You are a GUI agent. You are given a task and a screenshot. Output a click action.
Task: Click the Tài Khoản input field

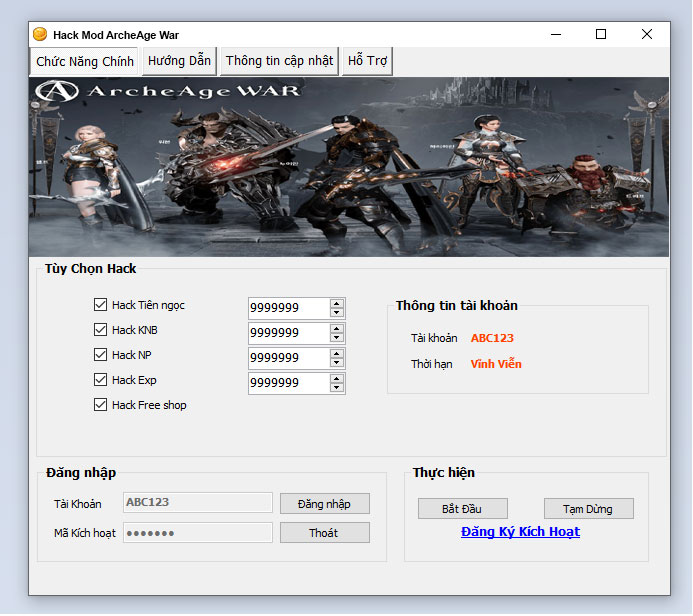198,502
